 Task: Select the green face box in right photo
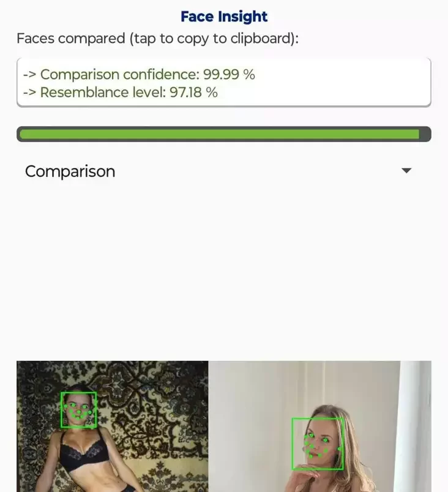pyautogui.click(x=318, y=444)
